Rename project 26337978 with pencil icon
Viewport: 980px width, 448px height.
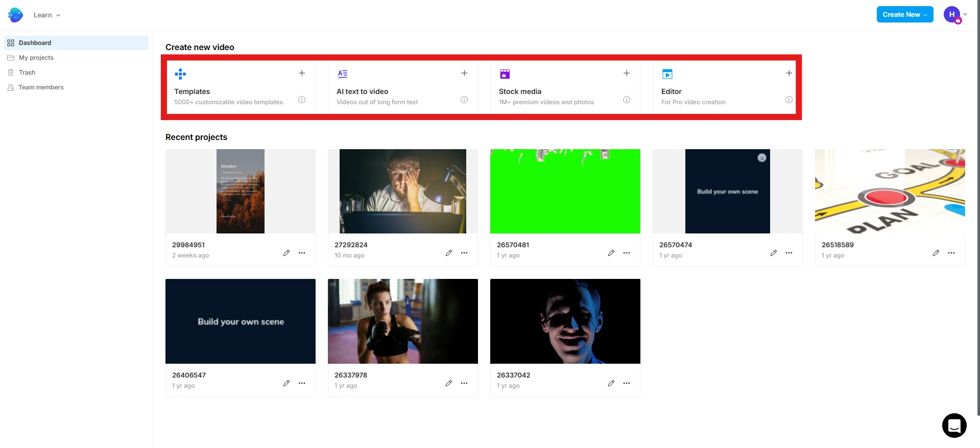click(449, 383)
